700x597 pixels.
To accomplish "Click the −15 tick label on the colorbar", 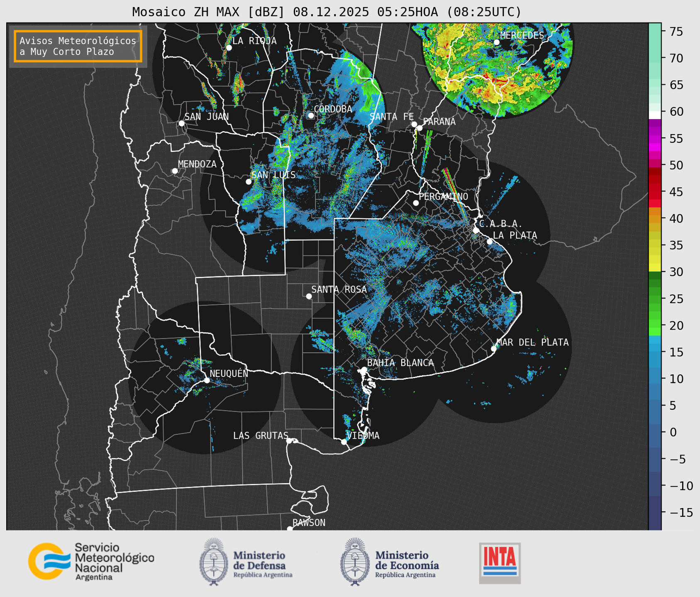I will pyautogui.click(x=681, y=512).
